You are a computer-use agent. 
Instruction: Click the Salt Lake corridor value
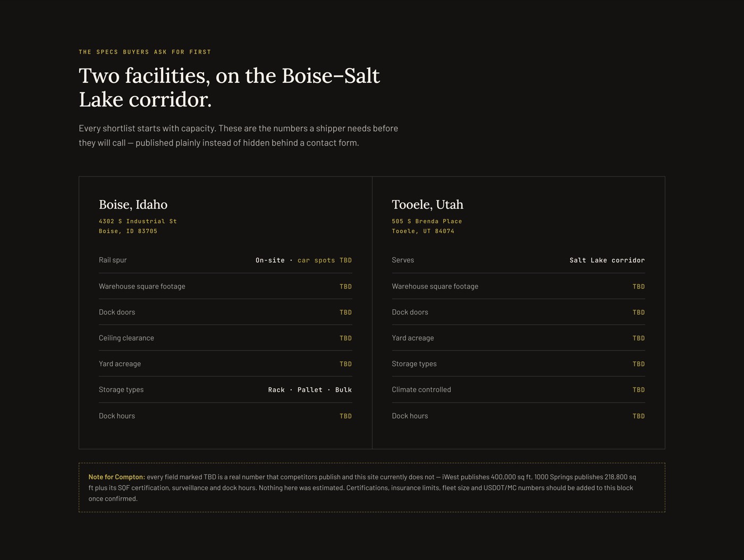tap(607, 260)
